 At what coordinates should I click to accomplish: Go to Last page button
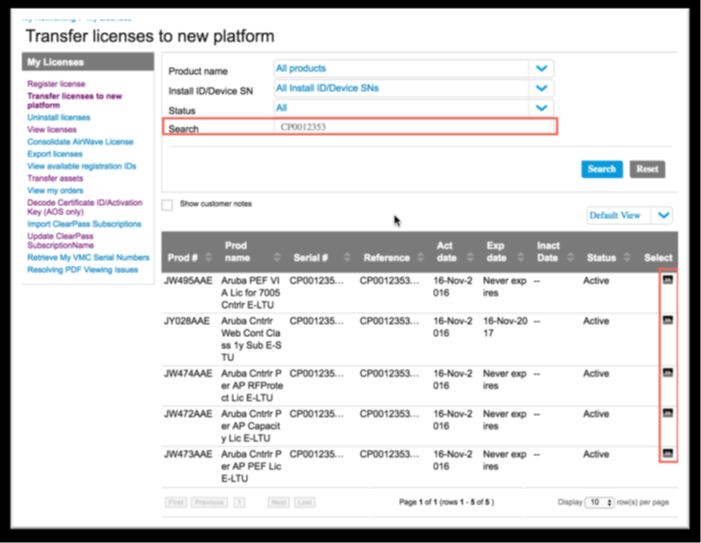[304, 502]
